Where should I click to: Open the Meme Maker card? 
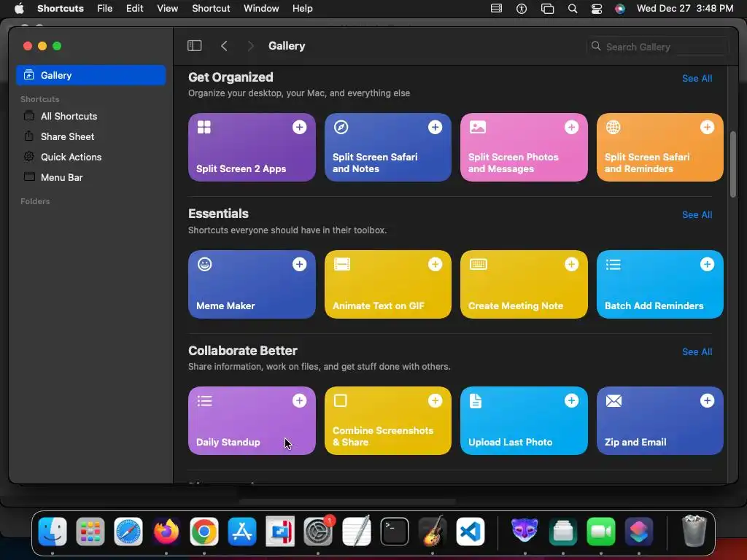point(252,284)
